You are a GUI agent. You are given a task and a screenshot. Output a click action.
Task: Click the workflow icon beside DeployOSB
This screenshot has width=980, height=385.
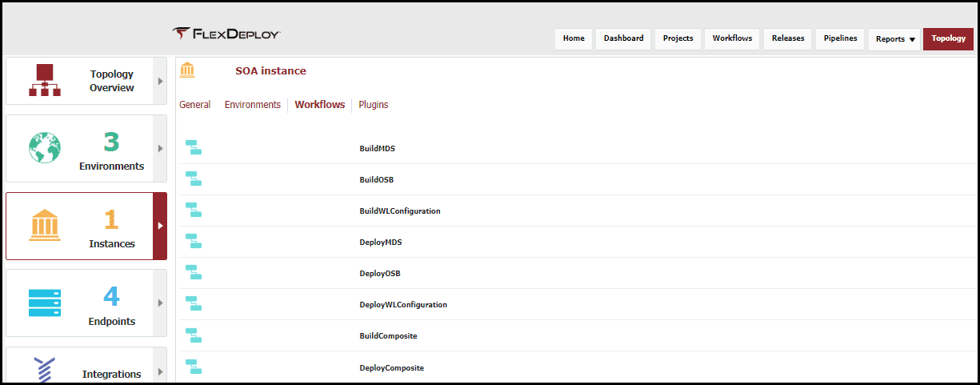(x=194, y=273)
